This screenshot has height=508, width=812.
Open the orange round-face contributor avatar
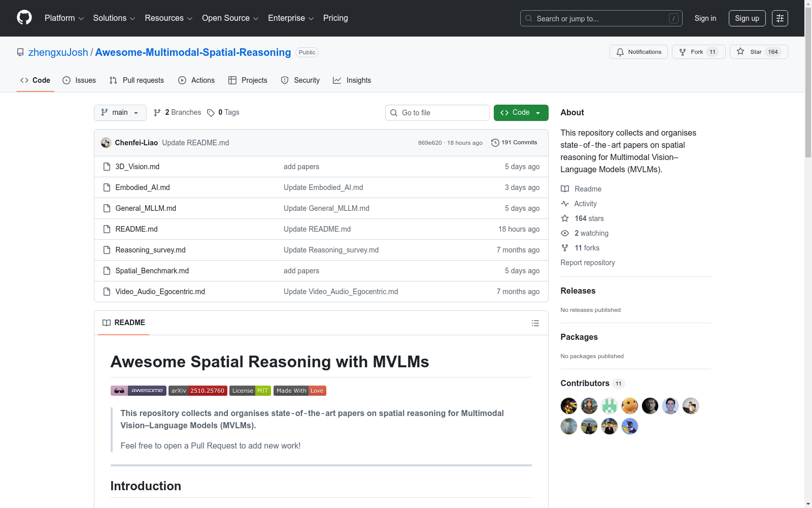pos(630,406)
